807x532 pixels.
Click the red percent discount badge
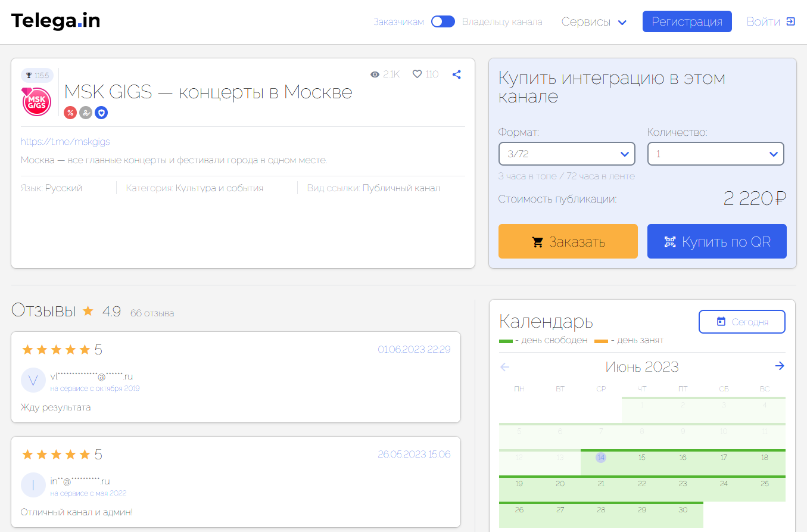click(x=70, y=113)
